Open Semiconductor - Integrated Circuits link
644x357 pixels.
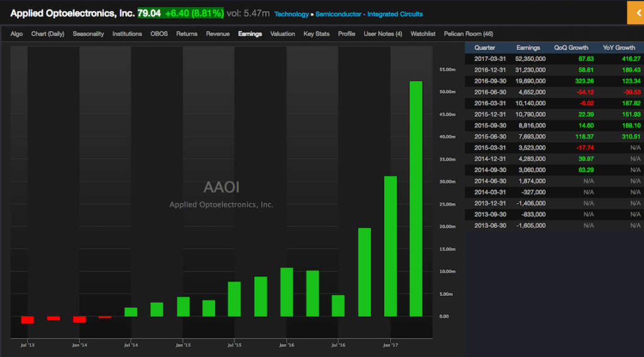point(369,14)
